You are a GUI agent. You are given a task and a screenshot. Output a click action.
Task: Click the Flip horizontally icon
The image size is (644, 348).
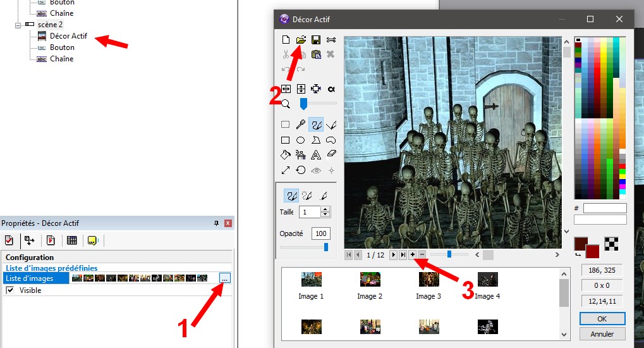[x=286, y=89]
